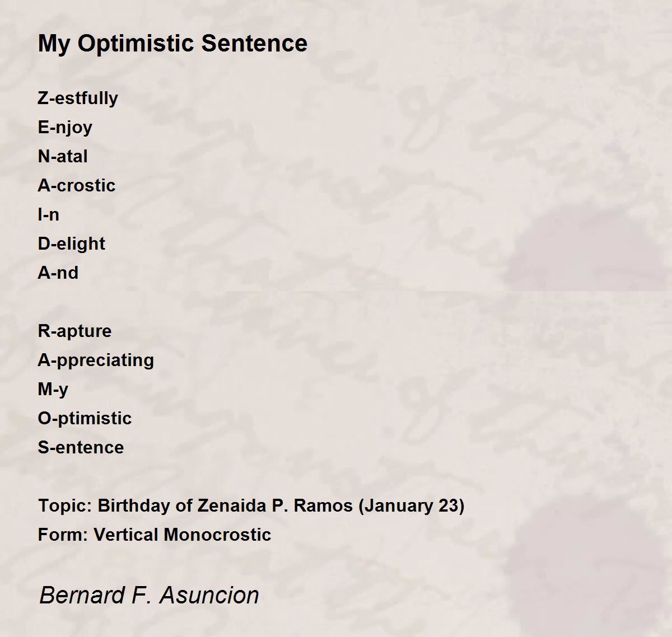The image size is (672, 637).
Task: Click the poem title My Optimistic Sentence
Action: tap(172, 44)
